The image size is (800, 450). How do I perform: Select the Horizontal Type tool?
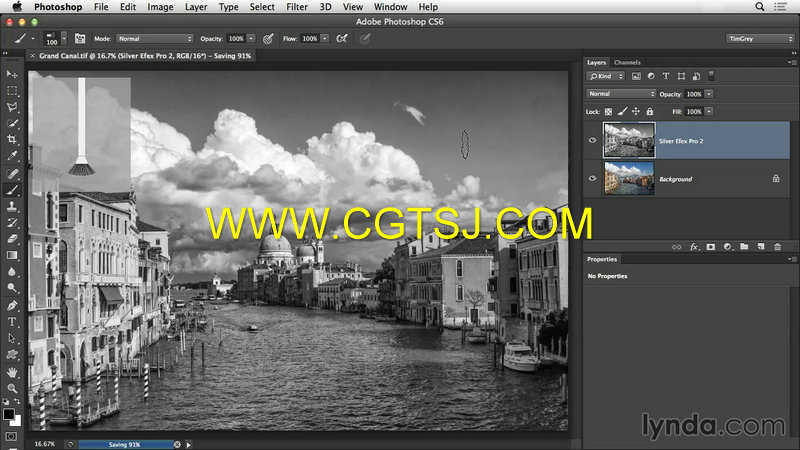[x=12, y=322]
